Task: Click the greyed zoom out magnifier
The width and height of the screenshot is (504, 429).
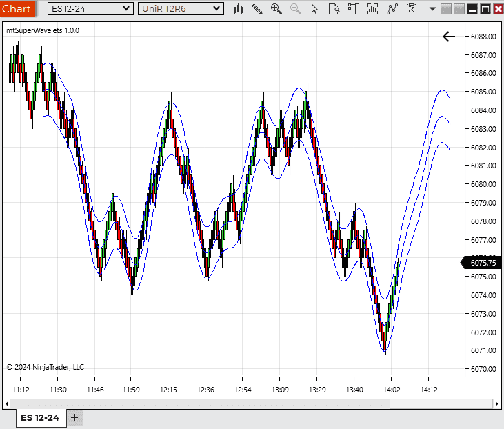Action: tap(295, 9)
